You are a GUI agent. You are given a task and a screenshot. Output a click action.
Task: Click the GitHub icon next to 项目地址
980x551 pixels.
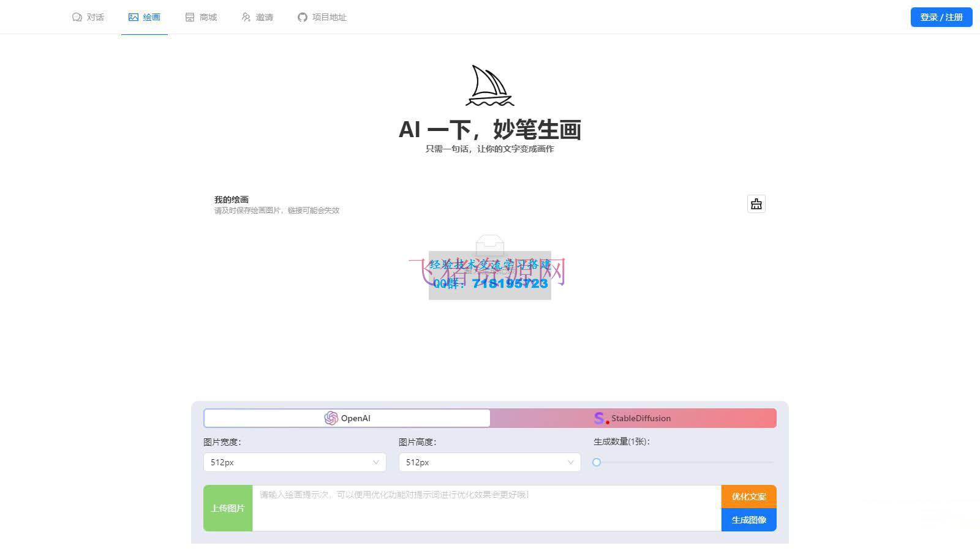[301, 17]
